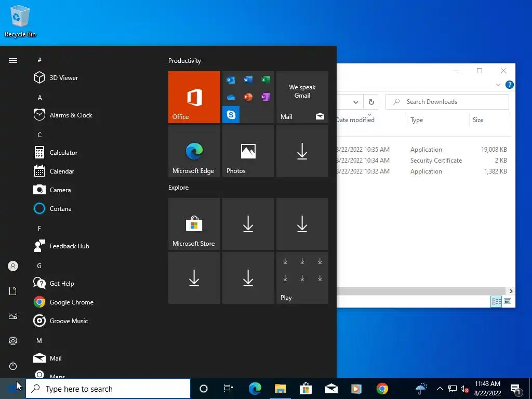Show hidden tray icons

coord(440,389)
